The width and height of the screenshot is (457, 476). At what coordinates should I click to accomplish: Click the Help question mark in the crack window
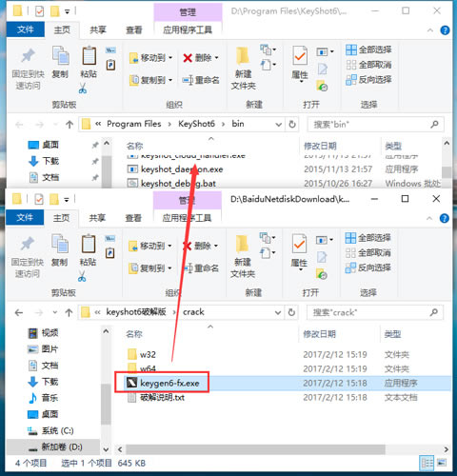[x=445, y=218]
